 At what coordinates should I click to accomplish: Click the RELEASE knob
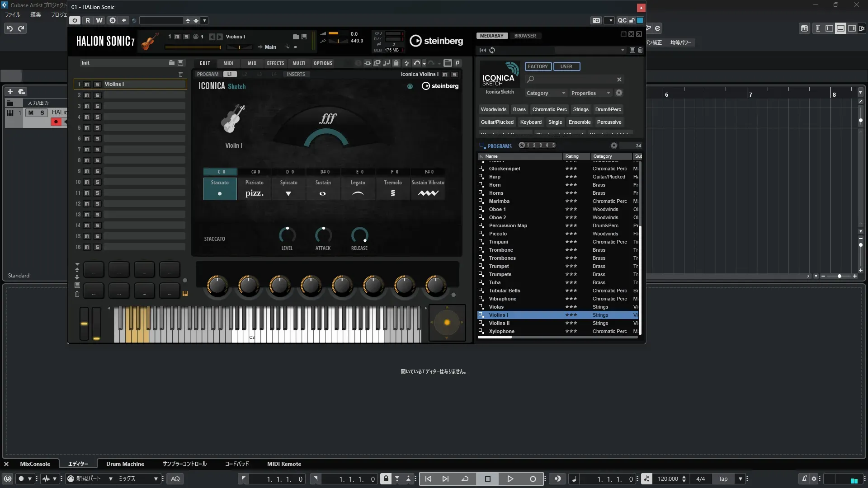click(359, 235)
